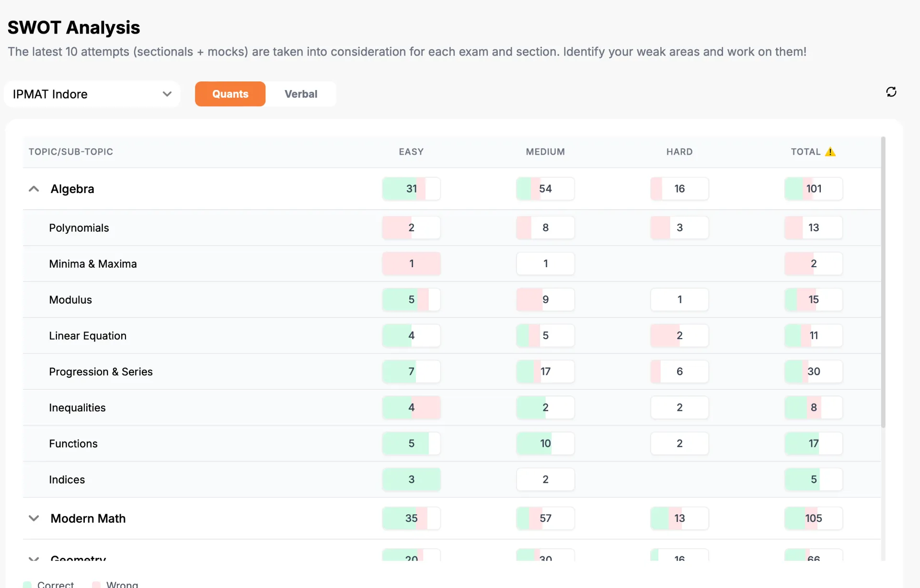Image resolution: width=920 pixels, height=588 pixels.
Task: Open the IPMAT Indore exam dropdown
Action: pyautogui.click(x=92, y=94)
